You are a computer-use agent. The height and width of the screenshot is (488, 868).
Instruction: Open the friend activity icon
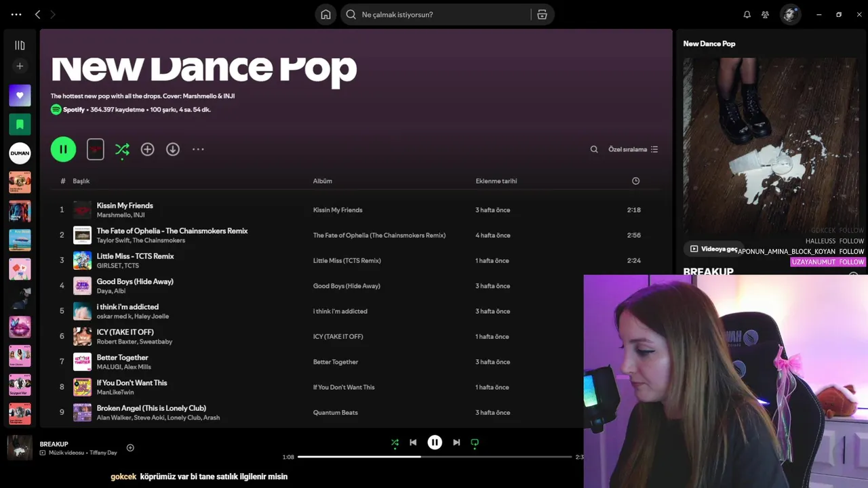(x=765, y=14)
